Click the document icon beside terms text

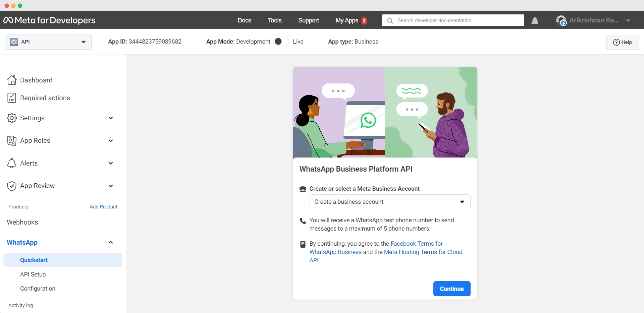click(x=303, y=244)
